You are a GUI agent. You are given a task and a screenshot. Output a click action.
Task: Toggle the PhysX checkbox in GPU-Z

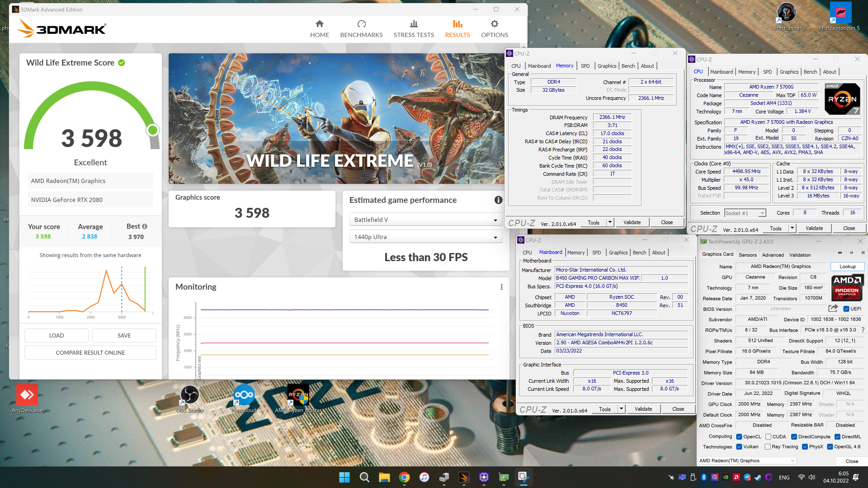pos(805,447)
